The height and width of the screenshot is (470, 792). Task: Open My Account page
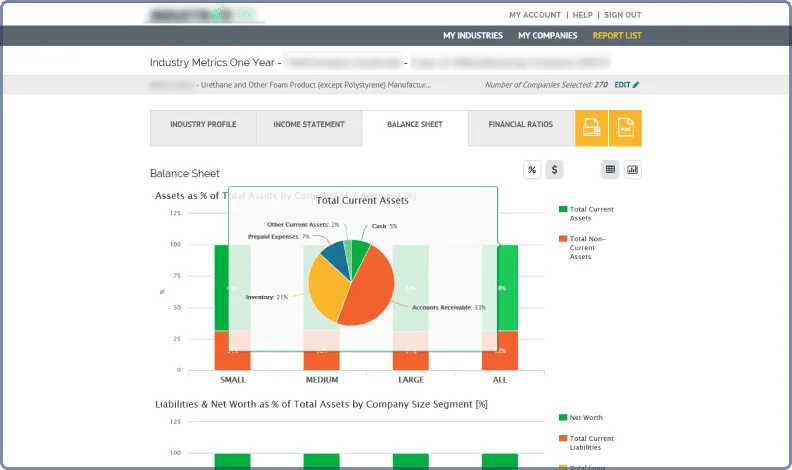tap(535, 15)
